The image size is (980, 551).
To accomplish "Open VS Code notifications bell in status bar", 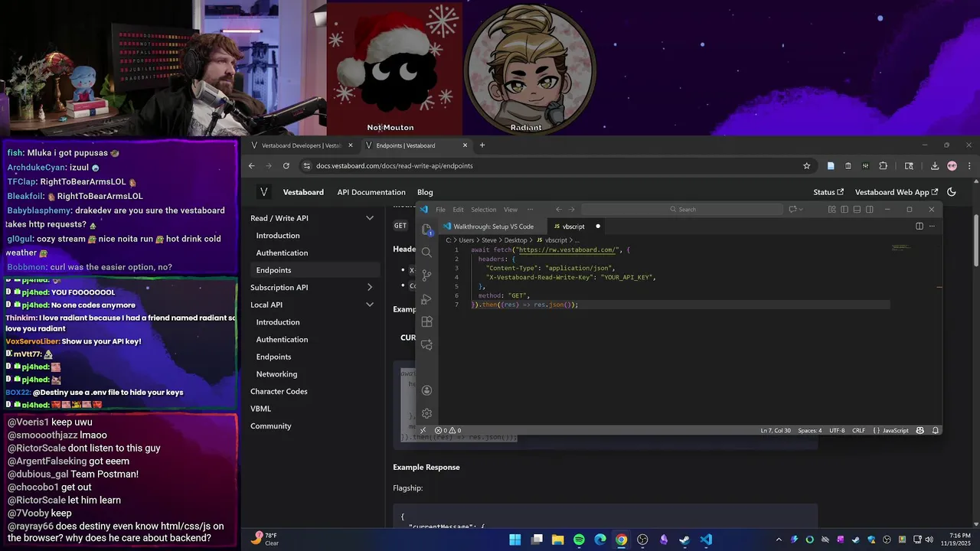I will pyautogui.click(x=936, y=430).
